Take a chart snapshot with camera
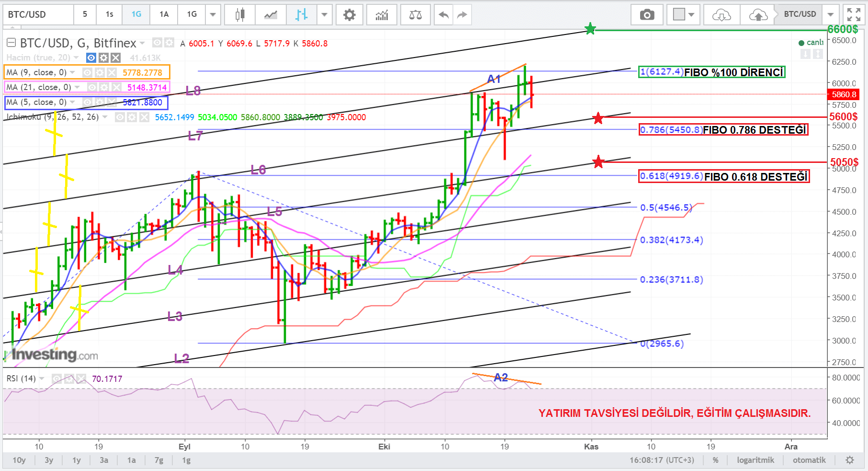 (x=647, y=15)
